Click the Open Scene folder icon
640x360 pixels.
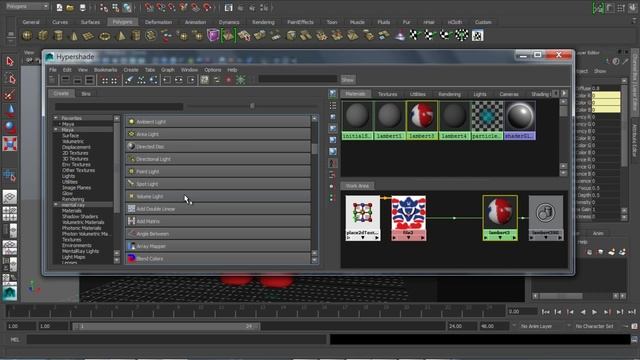[x=71, y=7]
